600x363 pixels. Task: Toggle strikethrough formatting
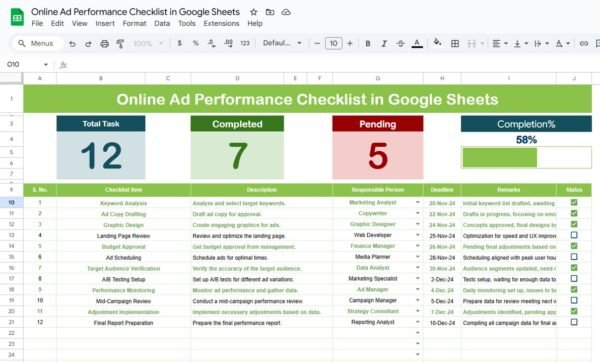click(x=400, y=44)
